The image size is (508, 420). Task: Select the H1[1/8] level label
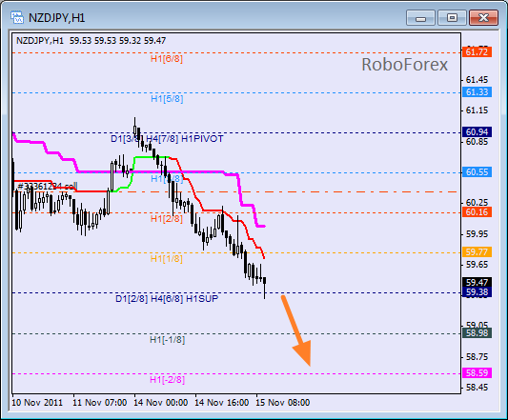pos(167,259)
